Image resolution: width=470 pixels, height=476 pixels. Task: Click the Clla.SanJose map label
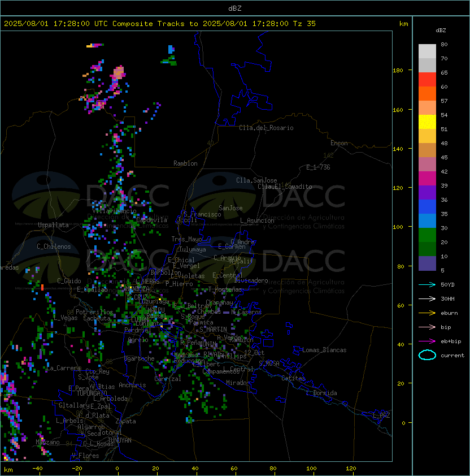(256, 180)
